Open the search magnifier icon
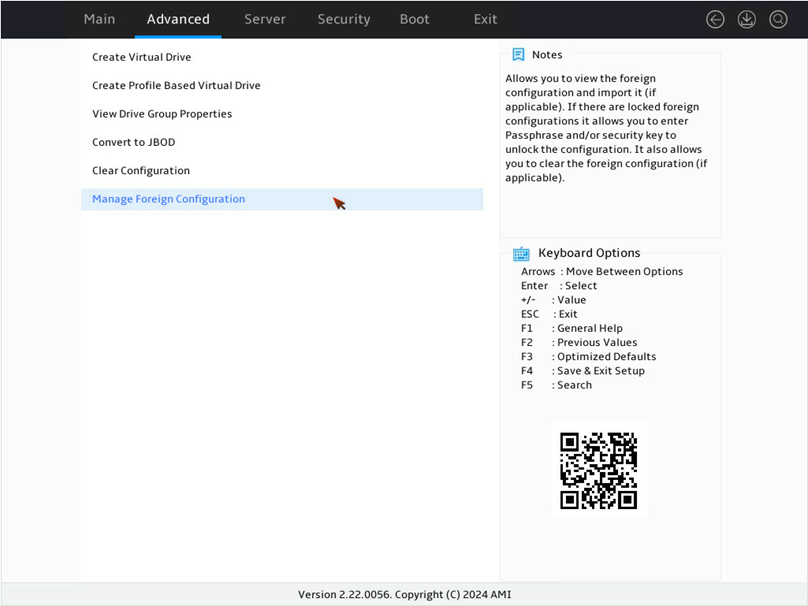808x606 pixels. 778,20
